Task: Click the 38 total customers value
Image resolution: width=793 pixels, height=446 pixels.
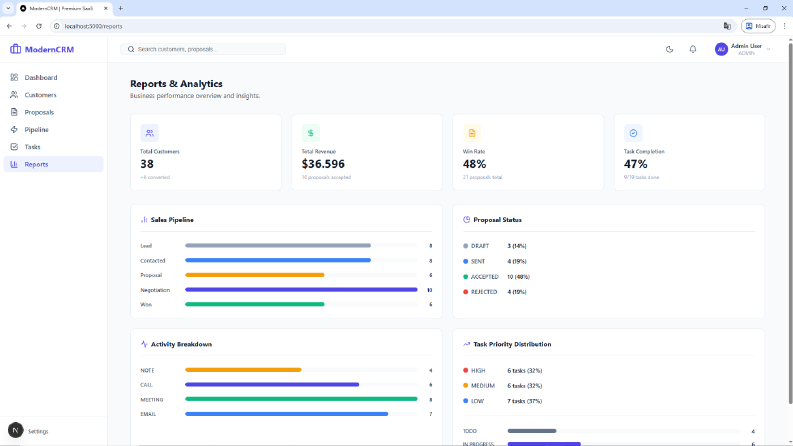Action: pyautogui.click(x=147, y=164)
